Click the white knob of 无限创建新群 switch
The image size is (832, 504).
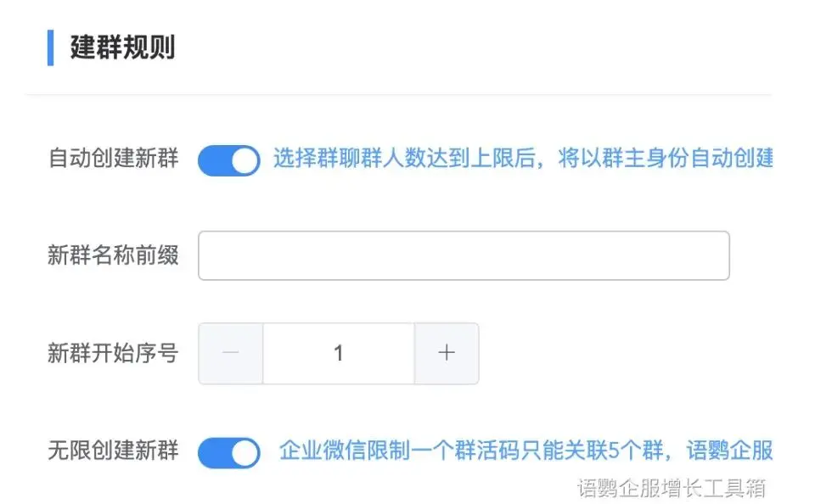pyautogui.click(x=245, y=453)
